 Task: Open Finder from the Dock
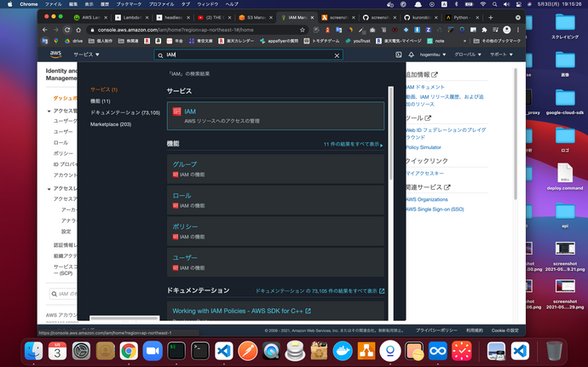(34, 352)
